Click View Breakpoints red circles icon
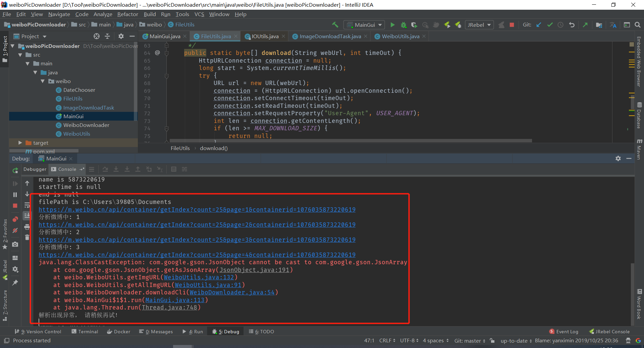The width and height of the screenshot is (644, 348). 15,219
